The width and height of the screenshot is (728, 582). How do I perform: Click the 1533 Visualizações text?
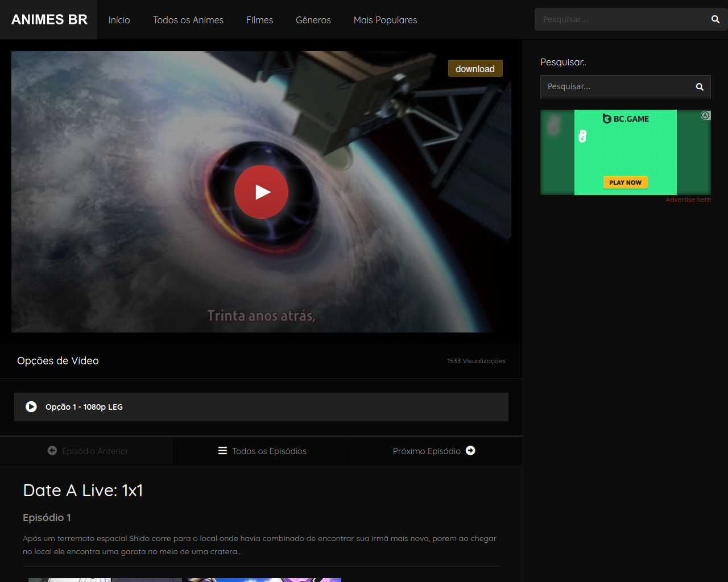pos(476,361)
